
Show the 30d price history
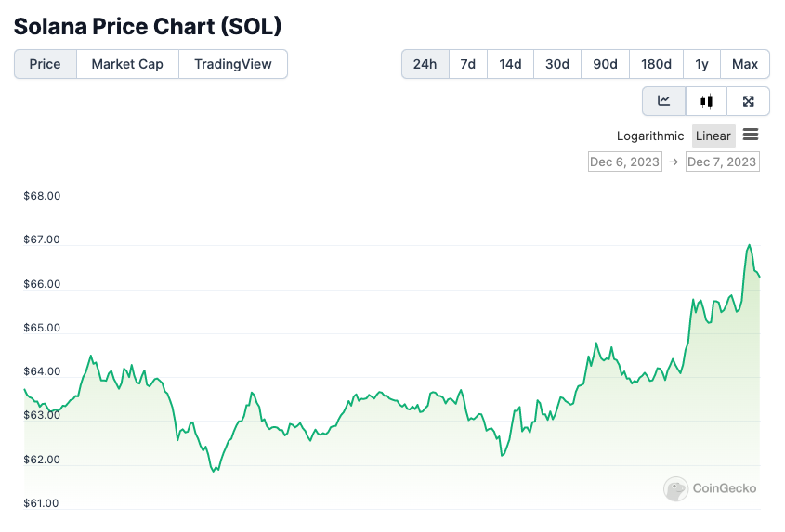point(557,64)
